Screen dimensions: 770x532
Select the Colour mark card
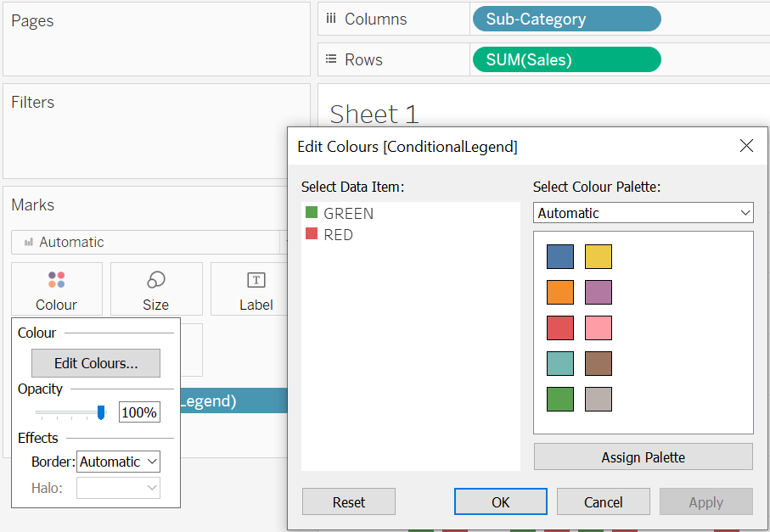click(x=56, y=288)
